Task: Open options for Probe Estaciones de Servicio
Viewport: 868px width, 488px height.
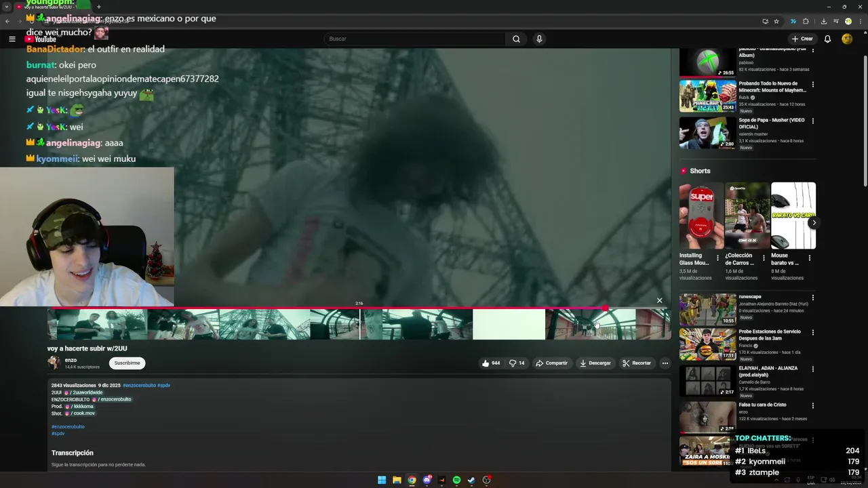Action: 812,333
